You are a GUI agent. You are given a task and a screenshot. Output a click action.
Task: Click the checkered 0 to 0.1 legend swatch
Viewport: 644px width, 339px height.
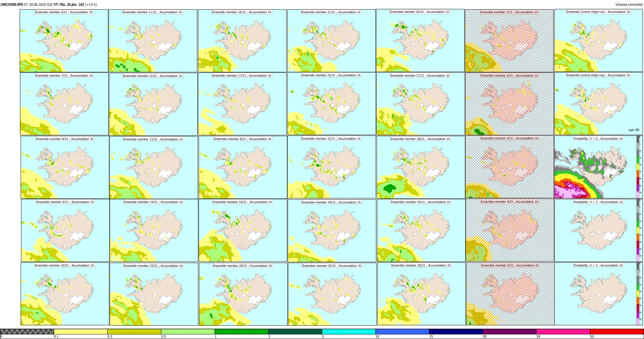pyautogui.click(x=27, y=332)
